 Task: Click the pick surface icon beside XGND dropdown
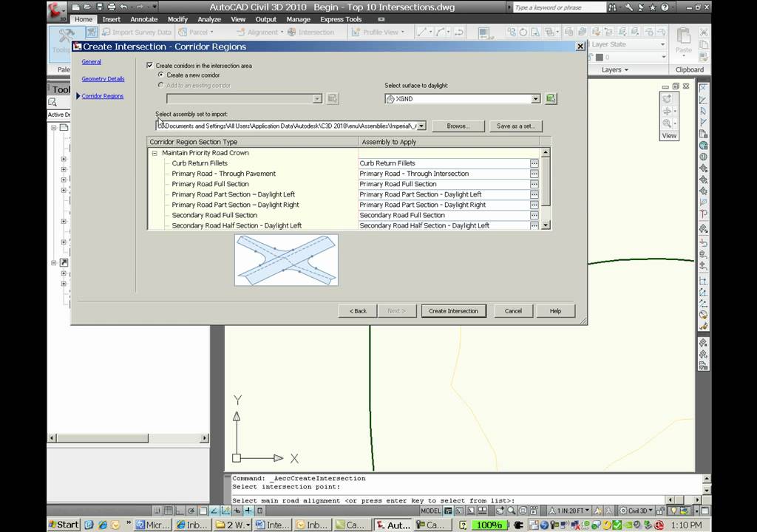551,98
